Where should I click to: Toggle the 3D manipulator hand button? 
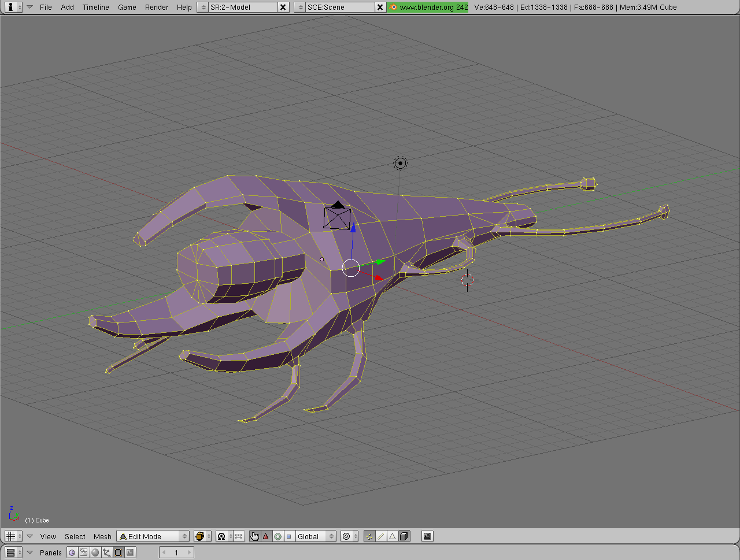[x=254, y=536]
